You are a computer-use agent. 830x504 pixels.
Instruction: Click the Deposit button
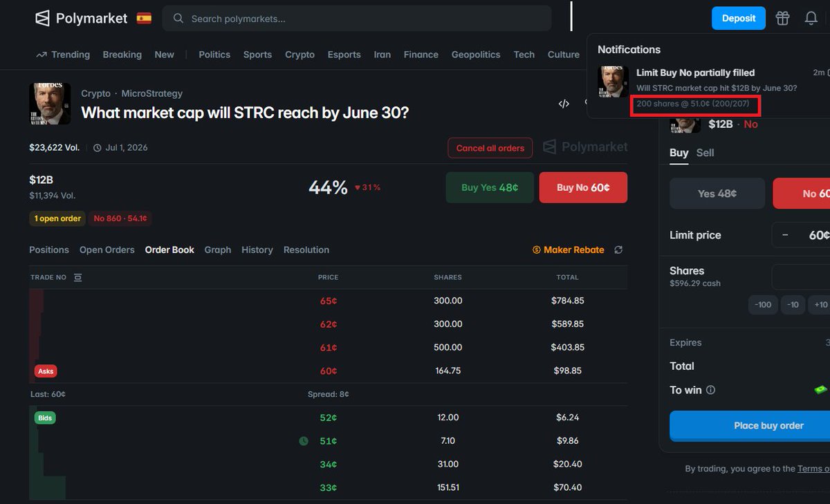point(739,18)
